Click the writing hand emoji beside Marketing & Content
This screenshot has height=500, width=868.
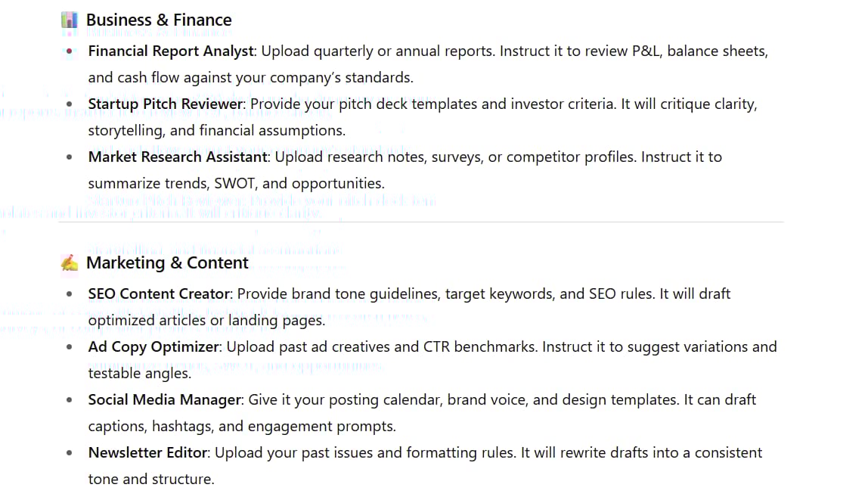click(x=70, y=263)
